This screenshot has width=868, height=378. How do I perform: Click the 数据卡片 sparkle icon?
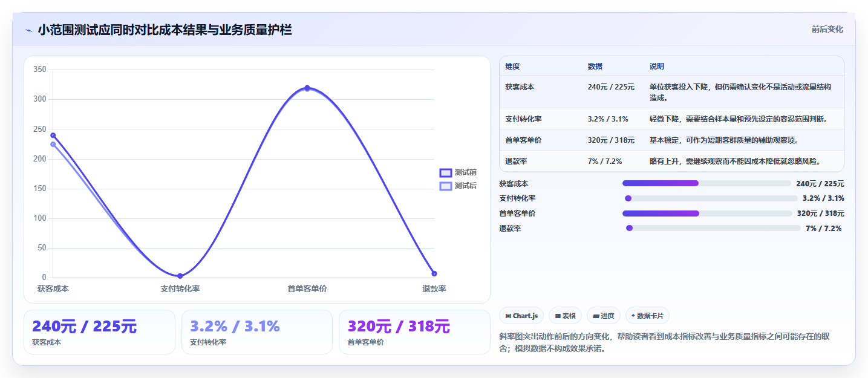point(633,316)
